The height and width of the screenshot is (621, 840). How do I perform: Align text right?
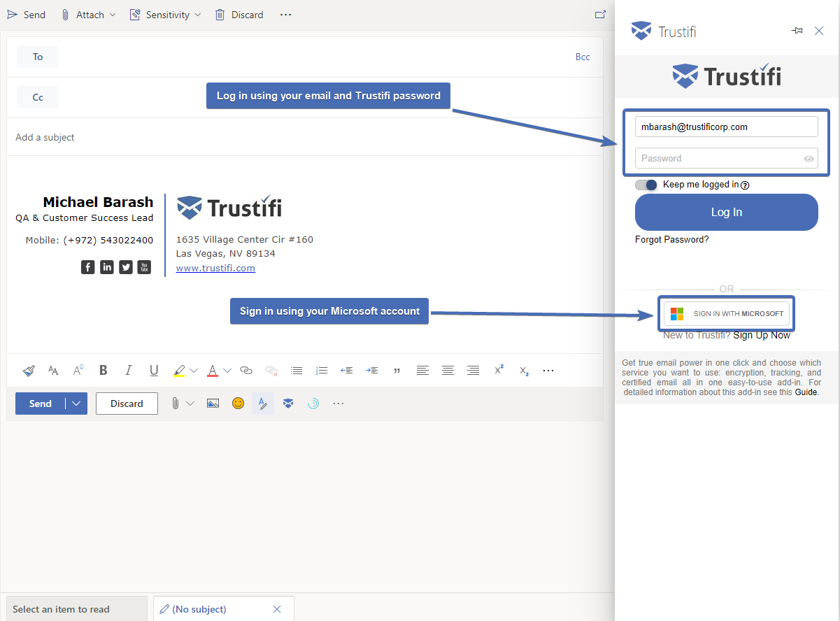[x=473, y=371]
